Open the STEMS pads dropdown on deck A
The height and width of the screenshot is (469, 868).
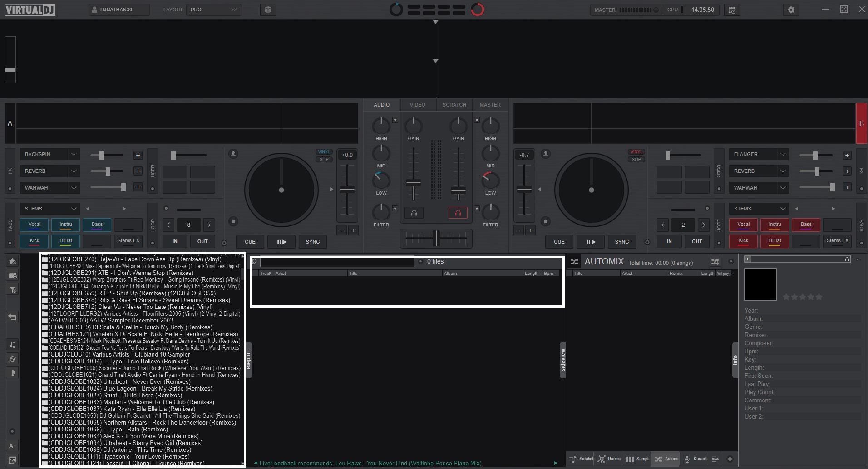50,209
